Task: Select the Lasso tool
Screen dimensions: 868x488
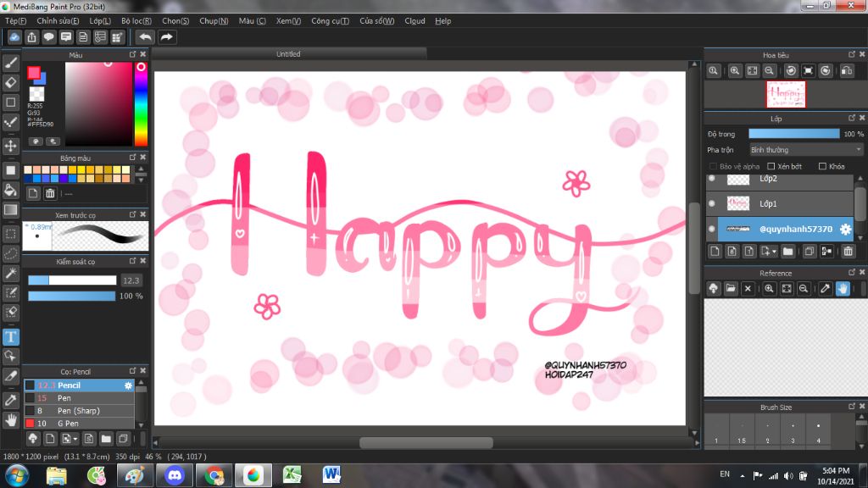Action: (x=10, y=253)
